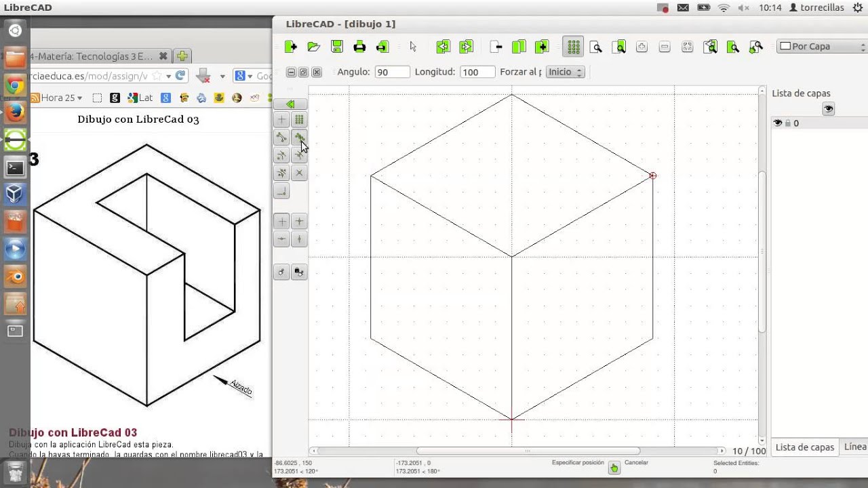Open the Hora 25 bookmark dropdown
868x488 pixels.
point(57,98)
